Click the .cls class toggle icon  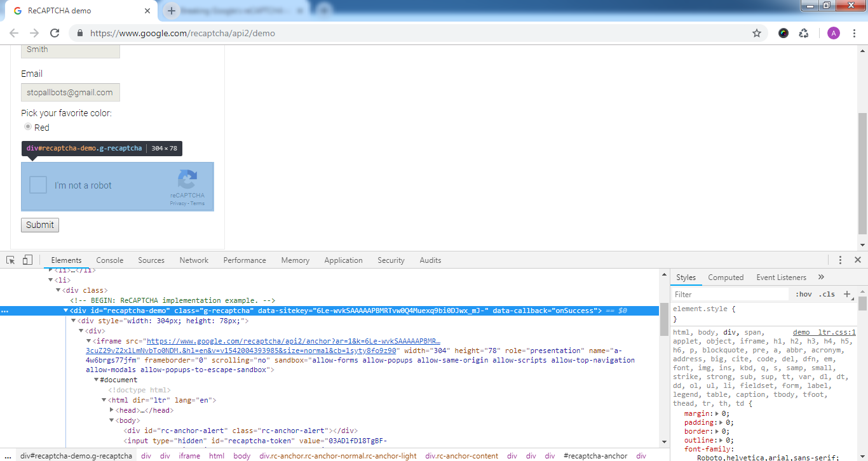(827, 293)
